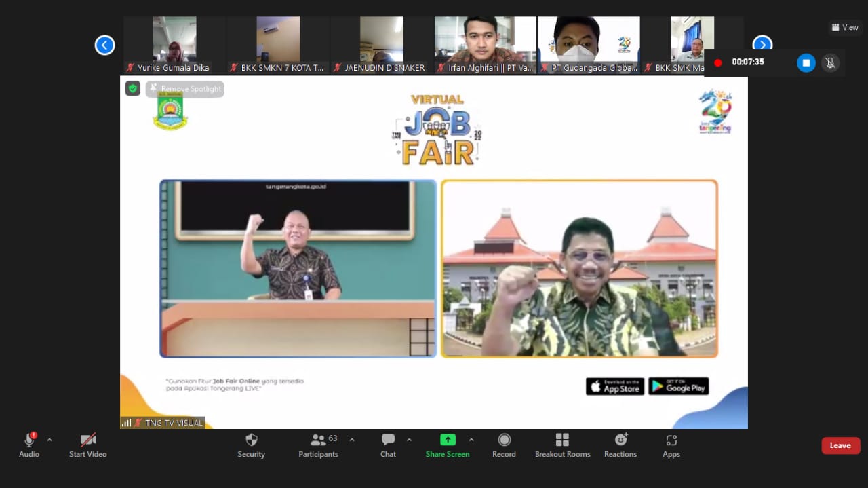Image resolution: width=868 pixels, height=488 pixels.
Task: Open the Reactions menu
Action: tap(620, 445)
